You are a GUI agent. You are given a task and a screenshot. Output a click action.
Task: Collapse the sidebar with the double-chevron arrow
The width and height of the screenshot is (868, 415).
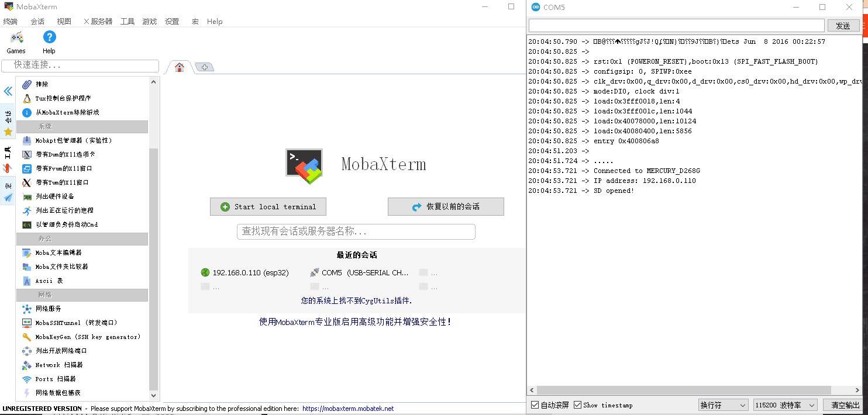[x=8, y=91]
